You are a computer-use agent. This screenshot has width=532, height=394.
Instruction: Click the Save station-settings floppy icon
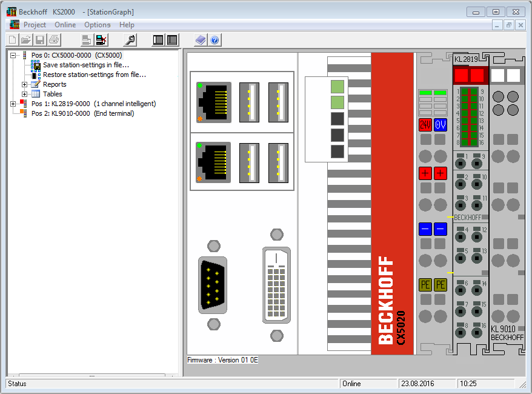coord(36,65)
